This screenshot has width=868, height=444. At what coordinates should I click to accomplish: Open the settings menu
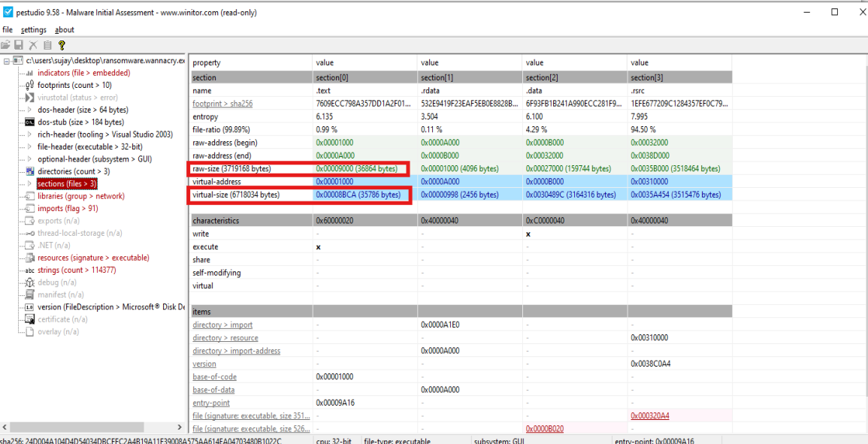click(34, 30)
